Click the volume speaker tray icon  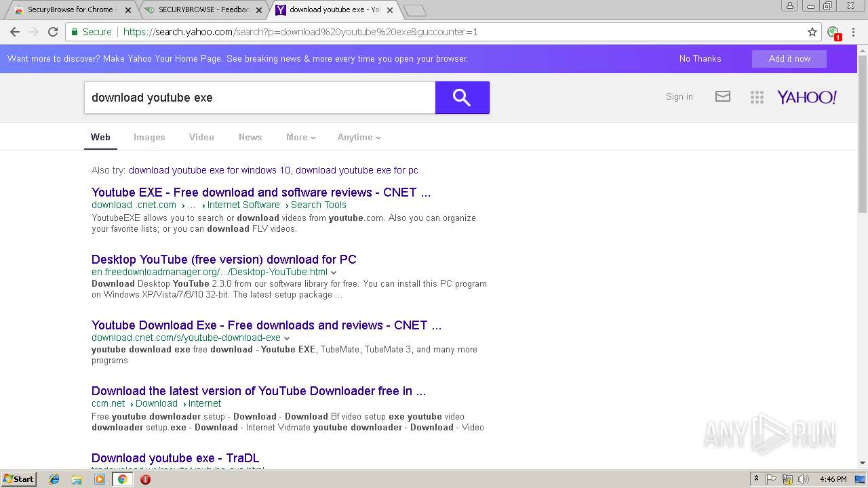click(x=804, y=479)
